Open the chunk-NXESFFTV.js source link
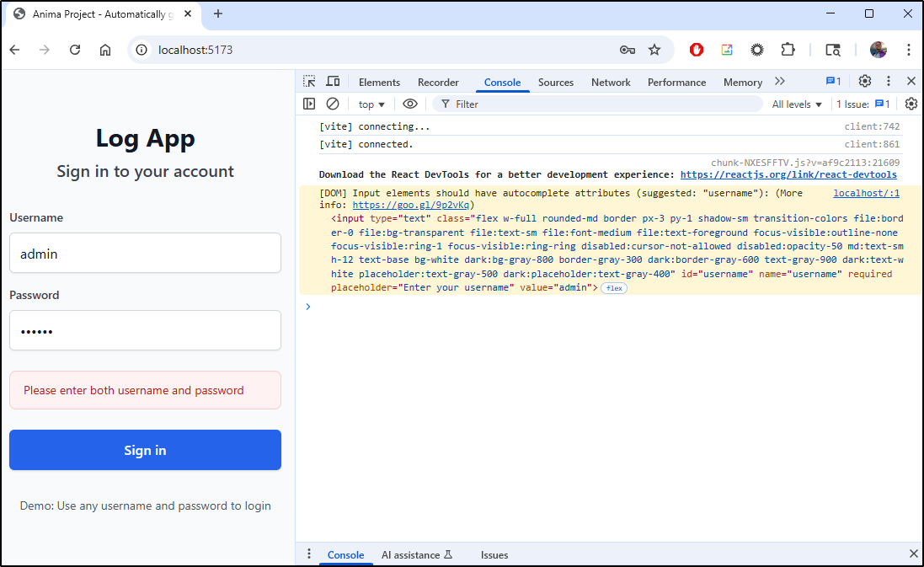Viewport: 924px width, 567px height. pos(805,163)
